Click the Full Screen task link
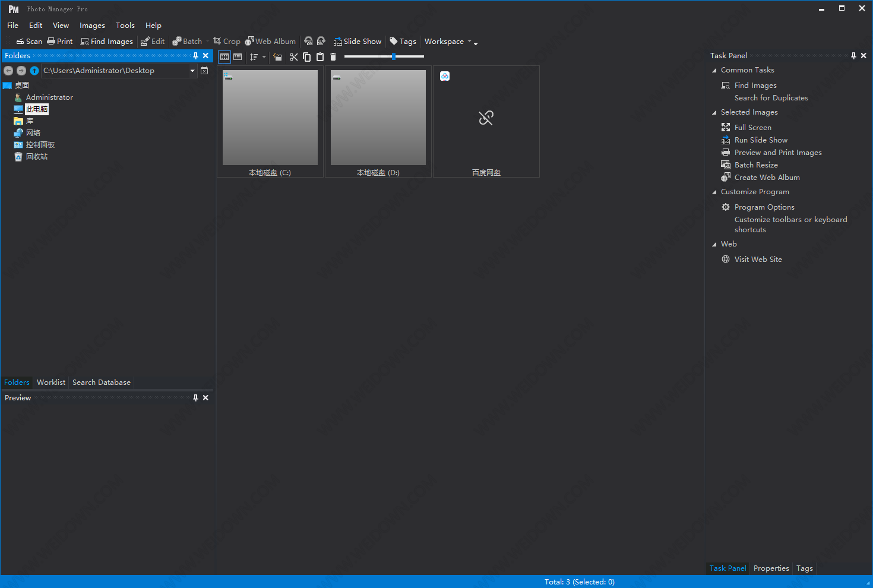 pos(752,128)
